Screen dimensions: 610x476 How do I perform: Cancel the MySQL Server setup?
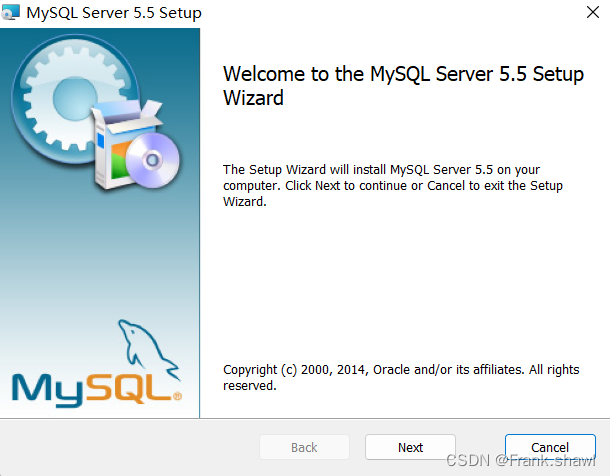[x=550, y=447]
